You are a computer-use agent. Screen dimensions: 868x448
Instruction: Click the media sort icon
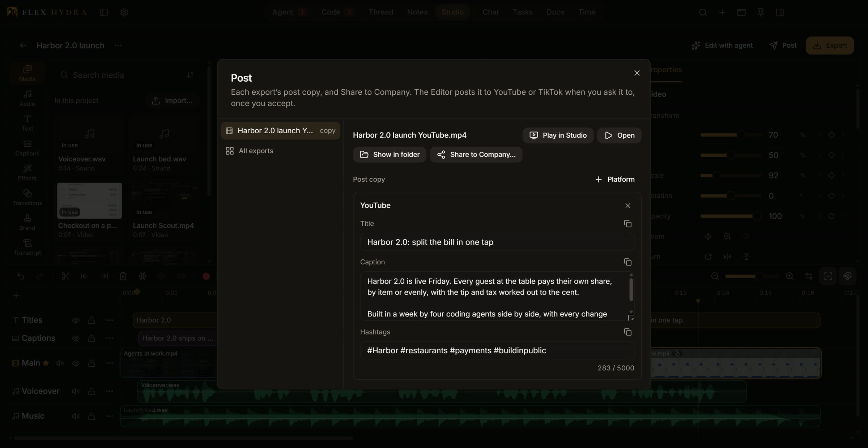tap(190, 75)
